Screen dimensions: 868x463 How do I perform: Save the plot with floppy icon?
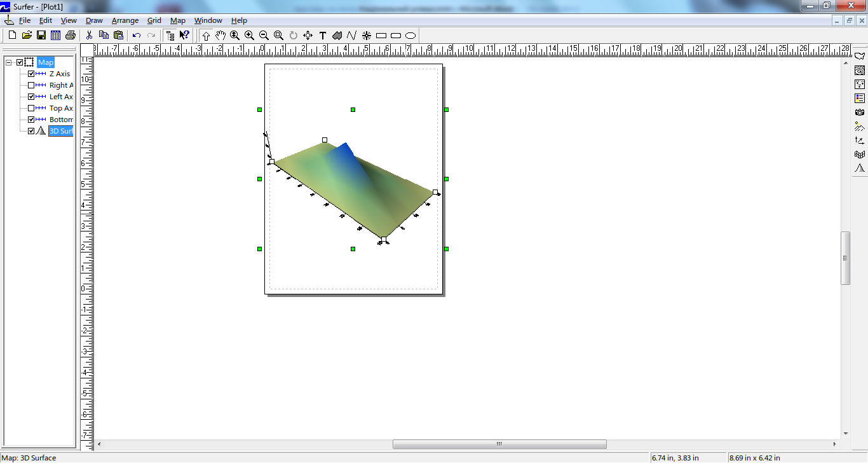tap(41, 35)
